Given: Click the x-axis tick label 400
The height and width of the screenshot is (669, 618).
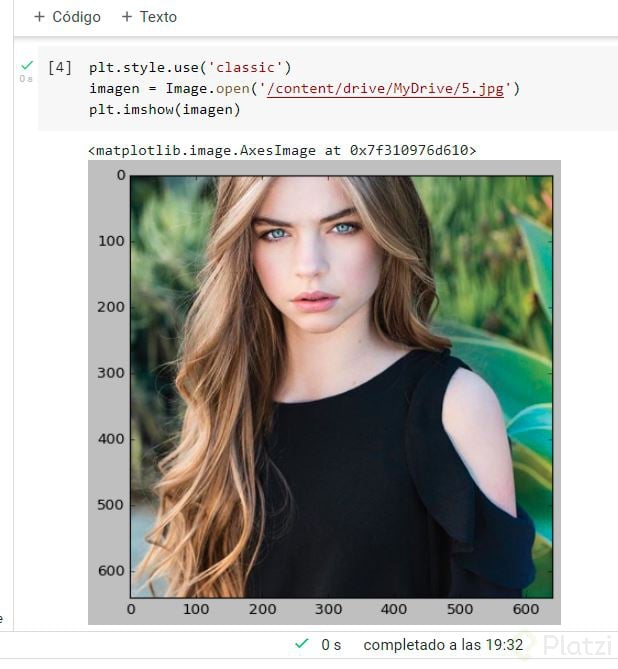Looking at the screenshot, I should coord(394,609).
